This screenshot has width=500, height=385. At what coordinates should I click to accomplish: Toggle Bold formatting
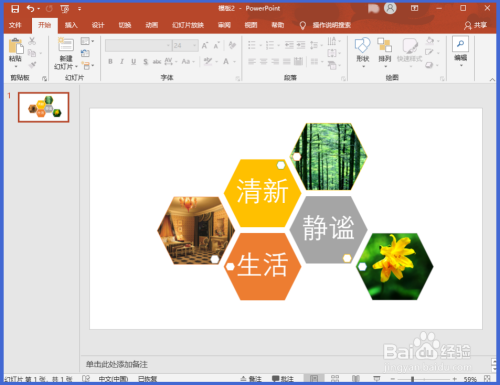110,61
